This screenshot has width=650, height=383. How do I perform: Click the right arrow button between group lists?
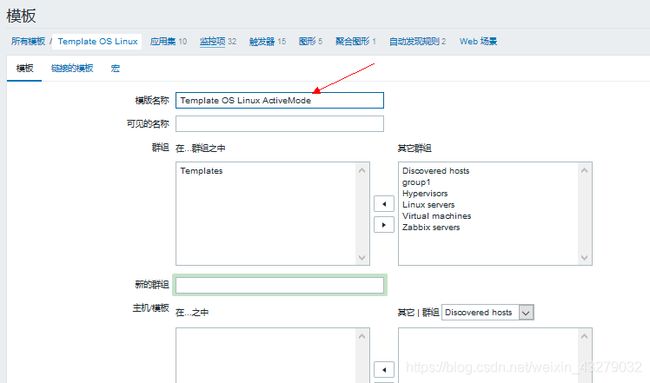[384, 225]
